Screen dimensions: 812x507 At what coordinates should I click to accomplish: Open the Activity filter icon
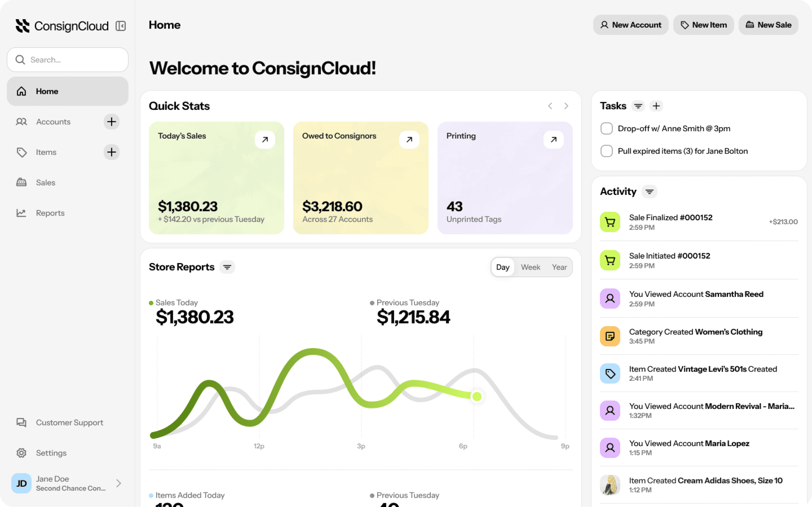coord(649,192)
